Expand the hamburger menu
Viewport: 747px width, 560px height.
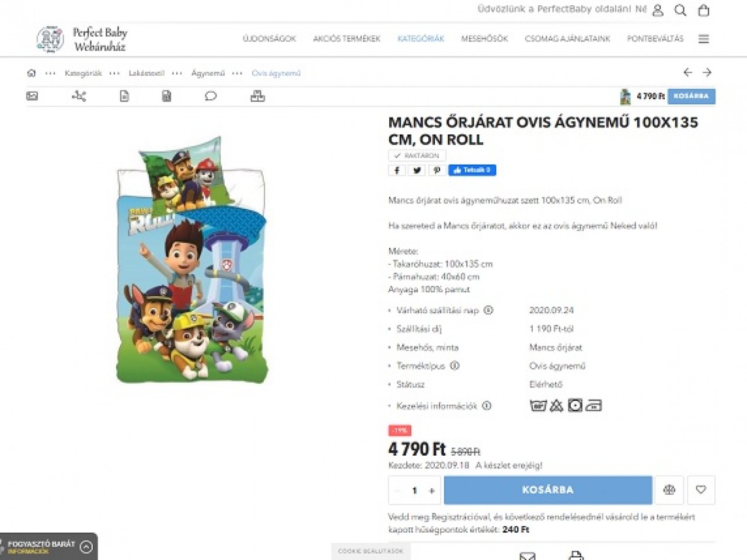pos(704,38)
